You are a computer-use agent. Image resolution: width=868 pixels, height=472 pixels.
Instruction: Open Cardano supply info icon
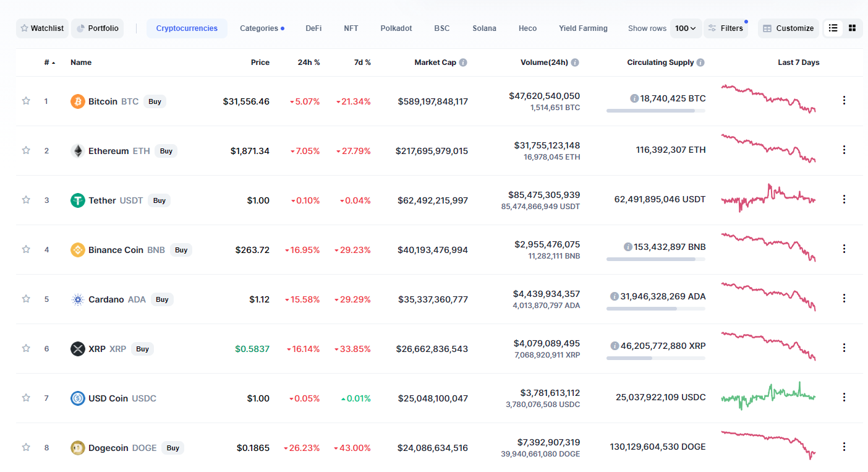[x=615, y=296]
